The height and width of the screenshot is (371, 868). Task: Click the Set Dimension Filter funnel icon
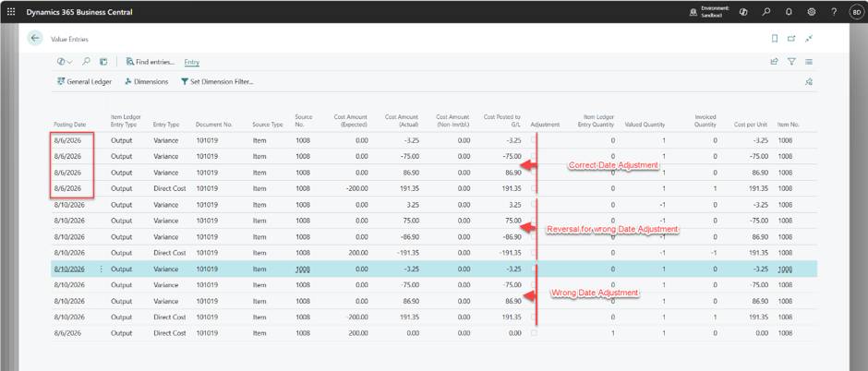click(185, 81)
